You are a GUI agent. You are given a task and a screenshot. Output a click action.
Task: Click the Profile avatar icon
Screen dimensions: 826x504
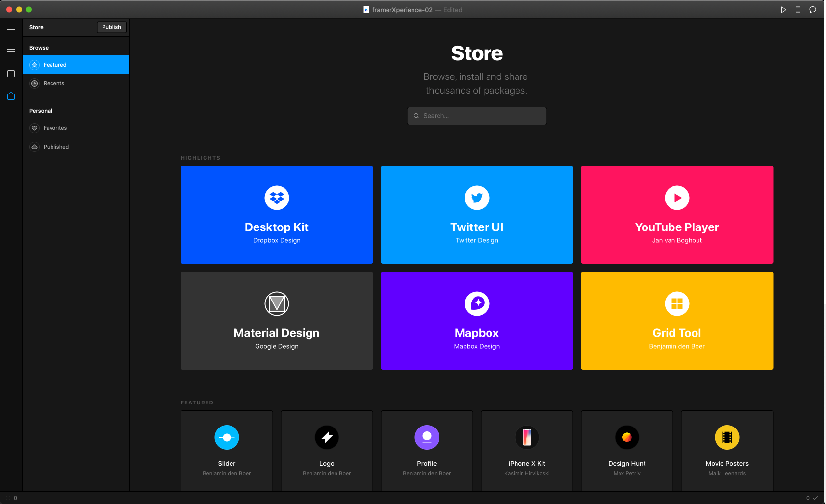pyautogui.click(x=427, y=437)
